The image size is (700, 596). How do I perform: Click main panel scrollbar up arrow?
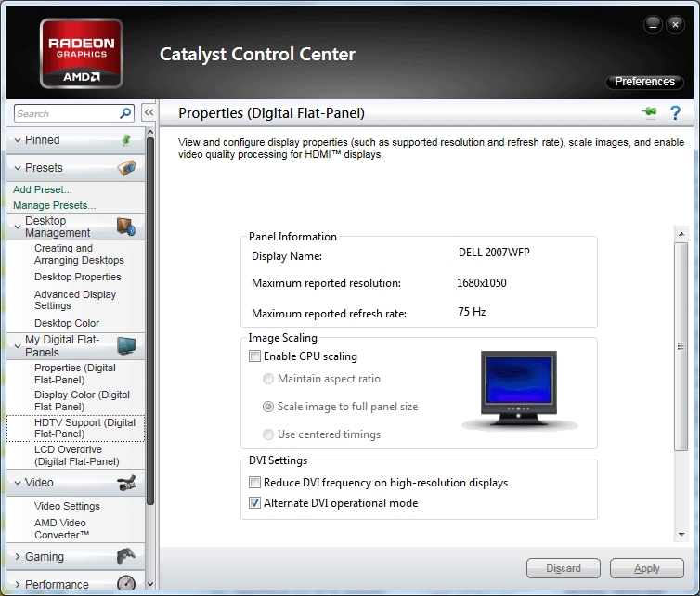click(x=681, y=234)
